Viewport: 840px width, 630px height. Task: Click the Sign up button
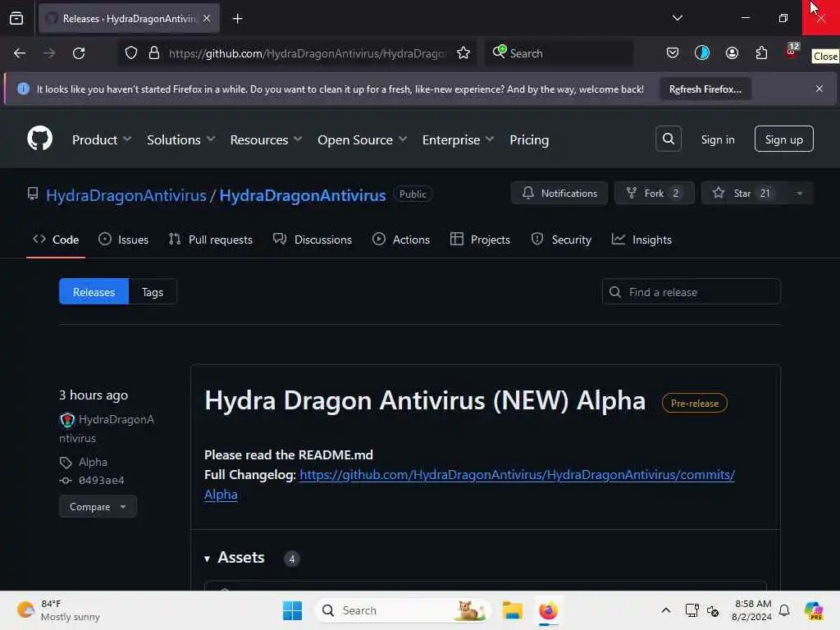click(783, 139)
